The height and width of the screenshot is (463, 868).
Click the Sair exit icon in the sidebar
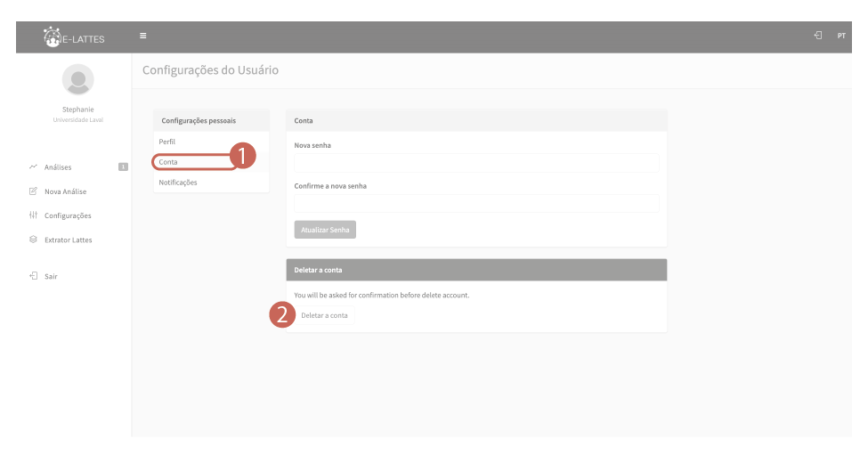coord(33,276)
